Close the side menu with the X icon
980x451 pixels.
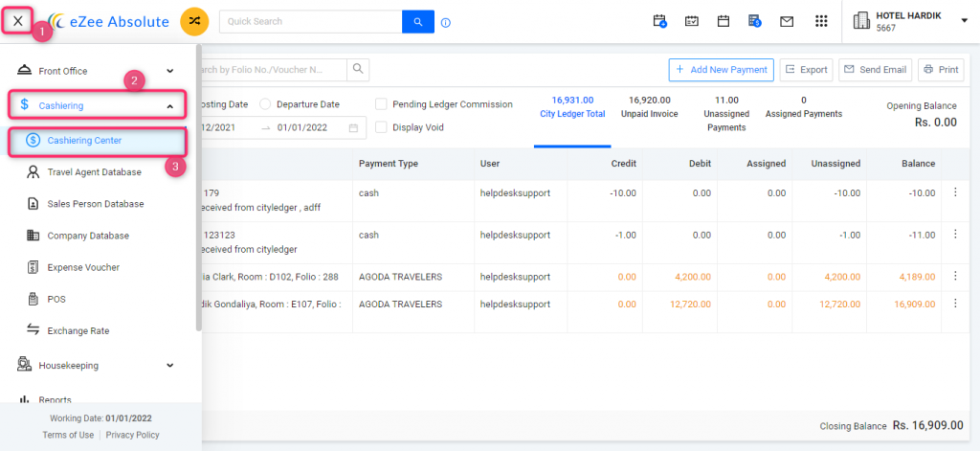click(18, 21)
